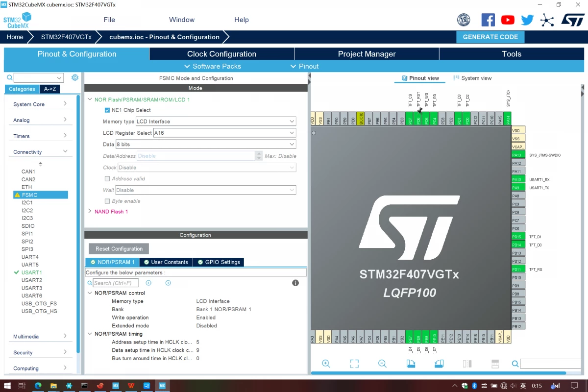This screenshot has height=392, width=588.
Task: Go to next search result arrow
Action: point(168,283)
